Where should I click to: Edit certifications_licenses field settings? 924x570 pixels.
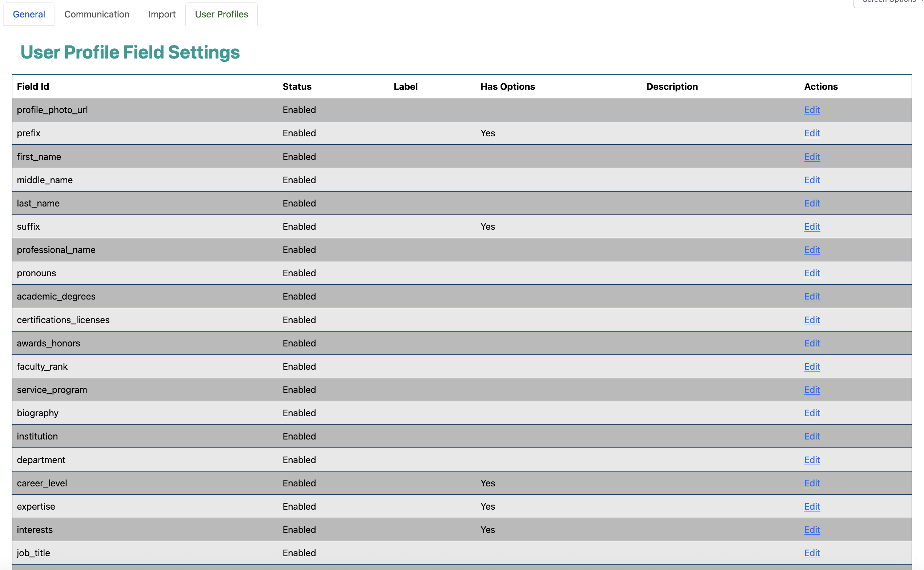tap(812, 320)
